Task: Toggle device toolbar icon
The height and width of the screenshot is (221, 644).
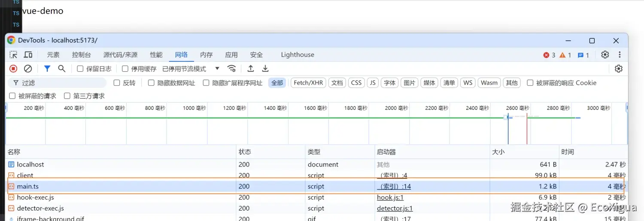Action: point(28,55)
